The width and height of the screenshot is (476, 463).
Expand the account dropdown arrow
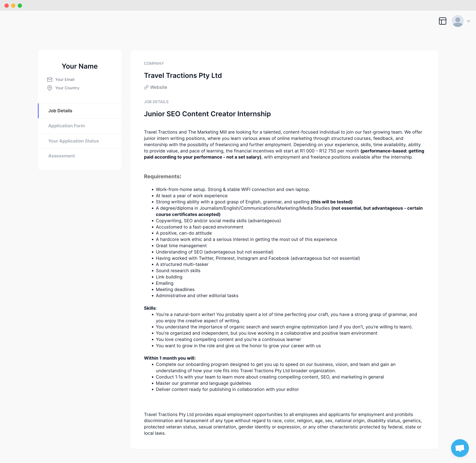[468, 21]
